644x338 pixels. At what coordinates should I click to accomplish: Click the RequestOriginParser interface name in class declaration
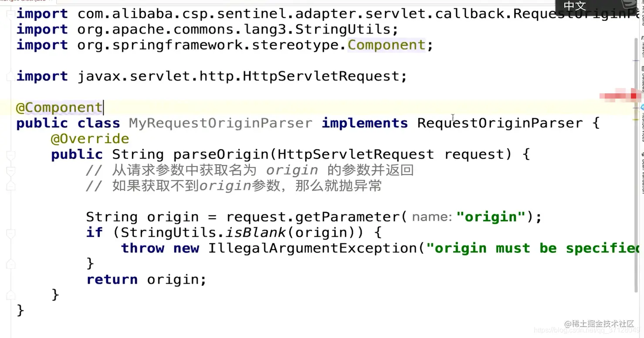[500, 123]
